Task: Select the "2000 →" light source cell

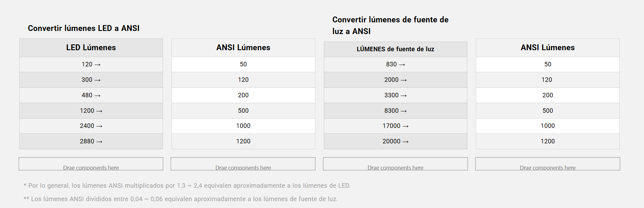Action: (395, 80)
